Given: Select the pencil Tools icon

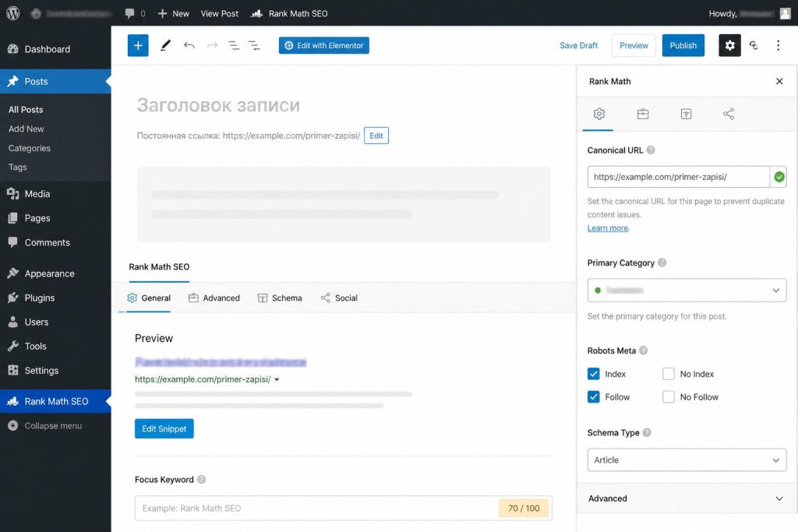Looking at the screenshot, I should click(x=165, y=45).
